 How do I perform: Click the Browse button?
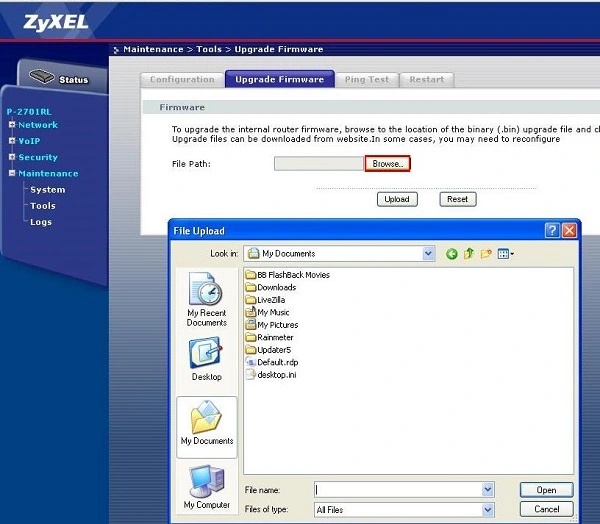point(387,163)
